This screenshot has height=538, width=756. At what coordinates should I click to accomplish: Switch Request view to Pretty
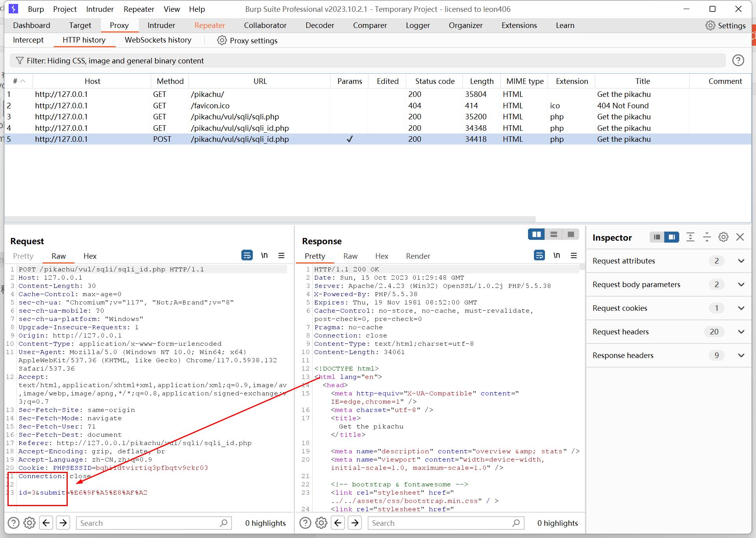23,256
